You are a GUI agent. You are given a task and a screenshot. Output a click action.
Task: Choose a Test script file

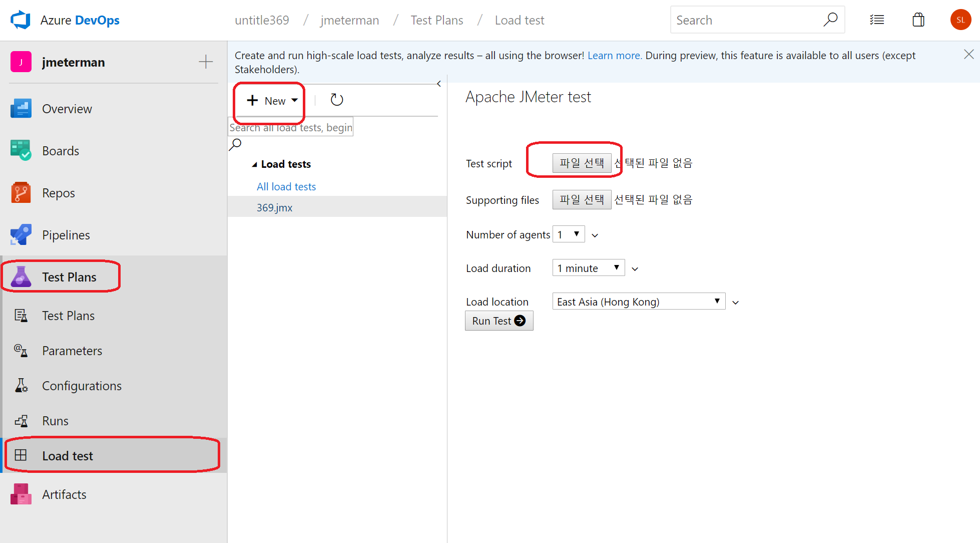point(582,163)
